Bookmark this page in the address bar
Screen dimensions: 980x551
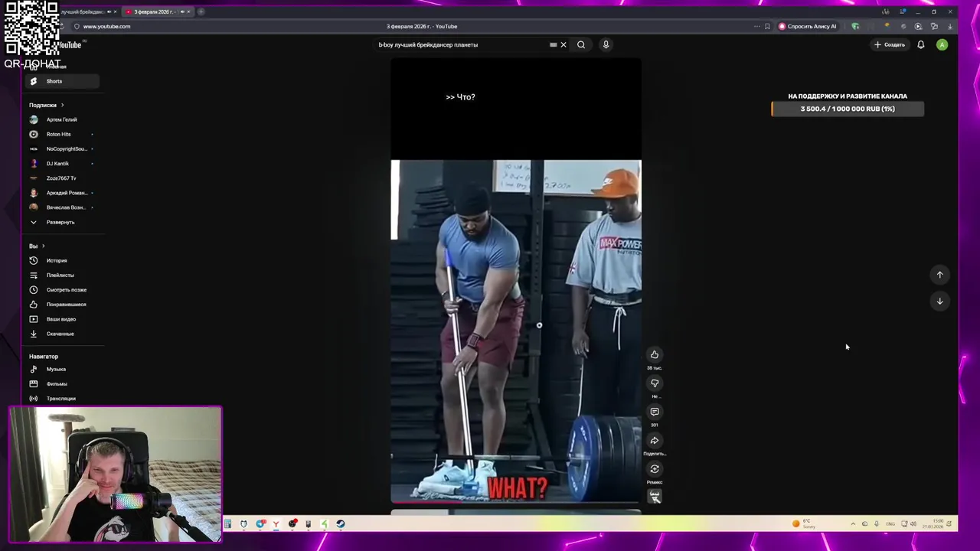tap(767, 26)
